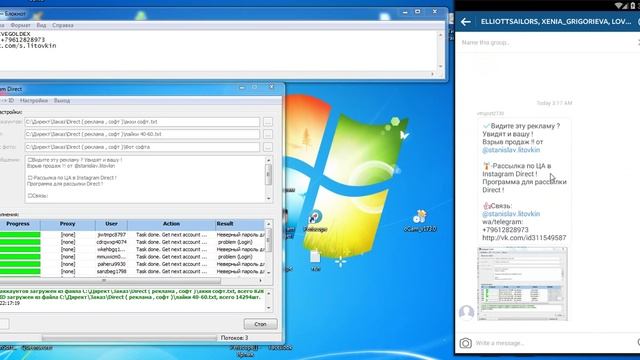Sort table by Result column header
The height and width of the screenshot is (360, 640).
tap(240, 224)
